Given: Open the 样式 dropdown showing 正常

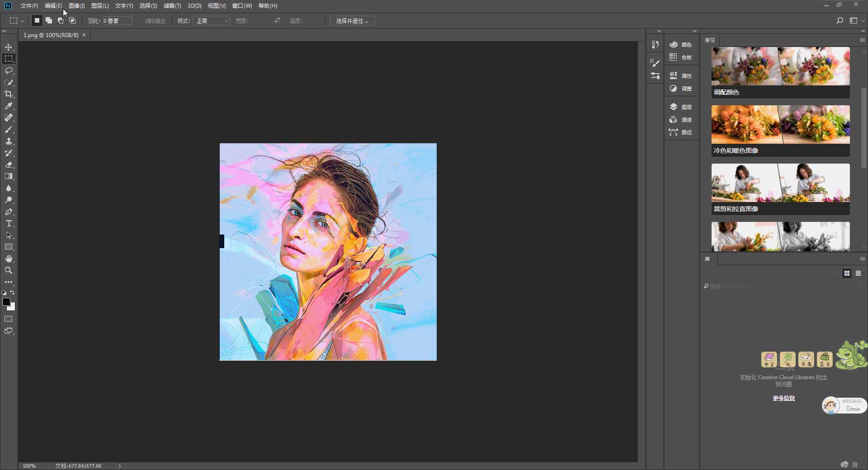Looking at the screenshot, I should tap(212, 21).
